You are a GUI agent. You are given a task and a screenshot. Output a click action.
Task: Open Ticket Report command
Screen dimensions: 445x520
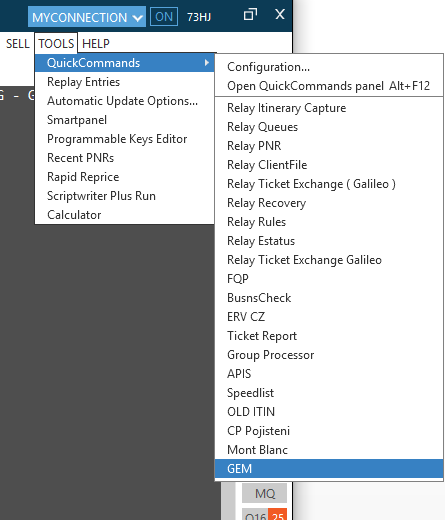[329, 336]
